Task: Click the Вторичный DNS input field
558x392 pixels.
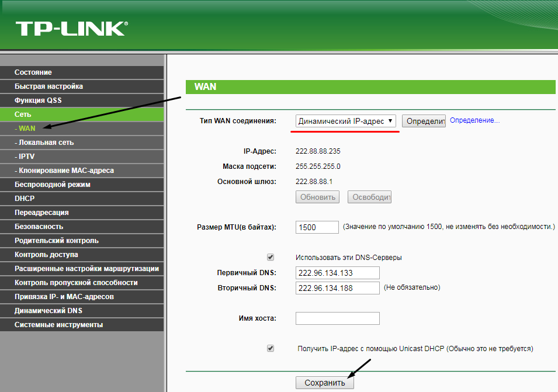Action: (x=337, y=288)
